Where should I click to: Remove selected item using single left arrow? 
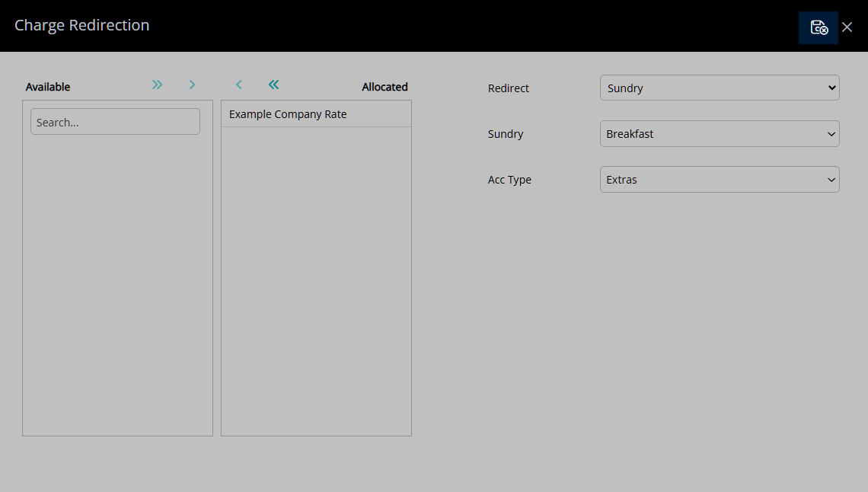coord(238,85)
